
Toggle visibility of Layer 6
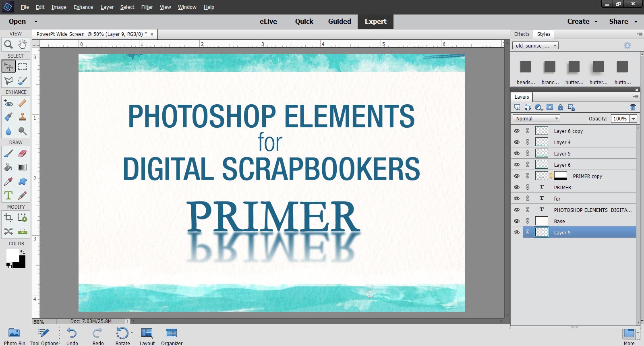coord(517,165)
